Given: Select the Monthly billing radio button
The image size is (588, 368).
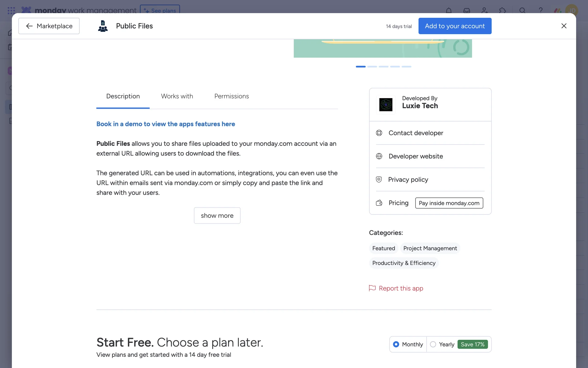Looking at the screenshot, I should click(396, 344).
